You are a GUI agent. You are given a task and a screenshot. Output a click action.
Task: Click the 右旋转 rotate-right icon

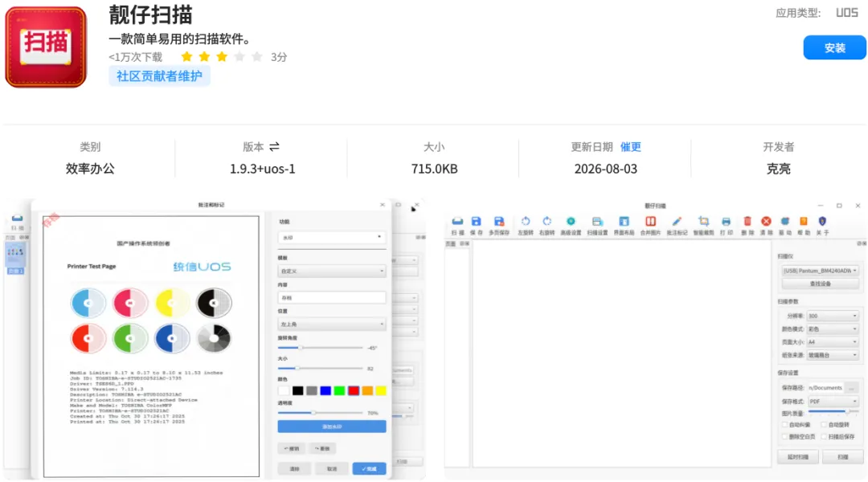[547, 222]
